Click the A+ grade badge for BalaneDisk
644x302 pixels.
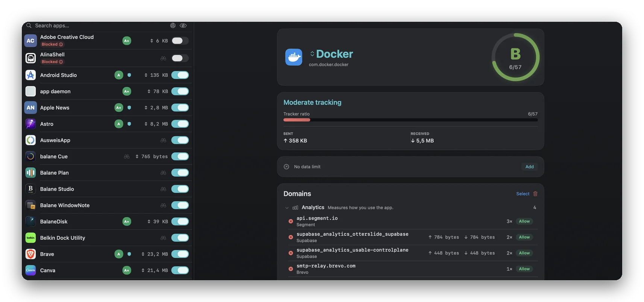pyautogui.click(x=127, y=222)
